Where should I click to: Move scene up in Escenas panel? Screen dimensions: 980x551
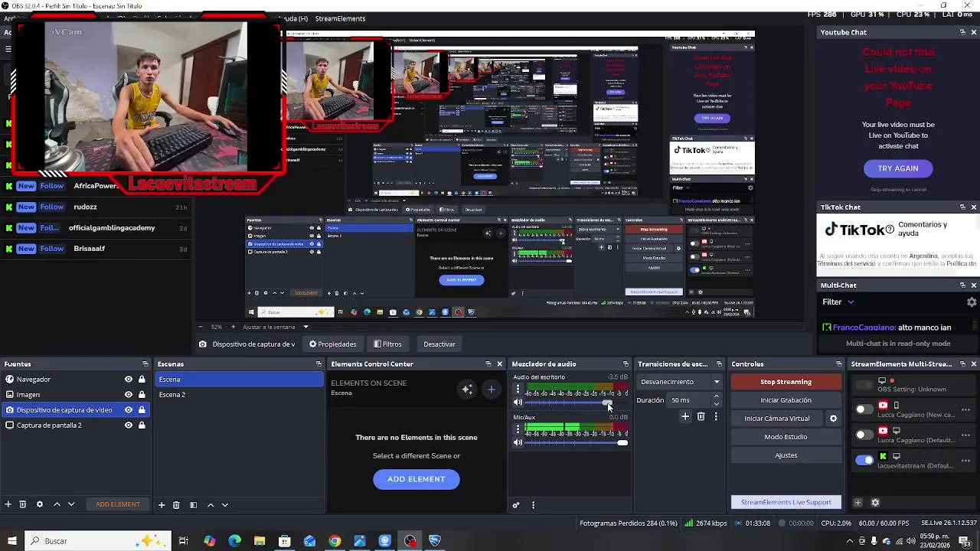point(211,505)
